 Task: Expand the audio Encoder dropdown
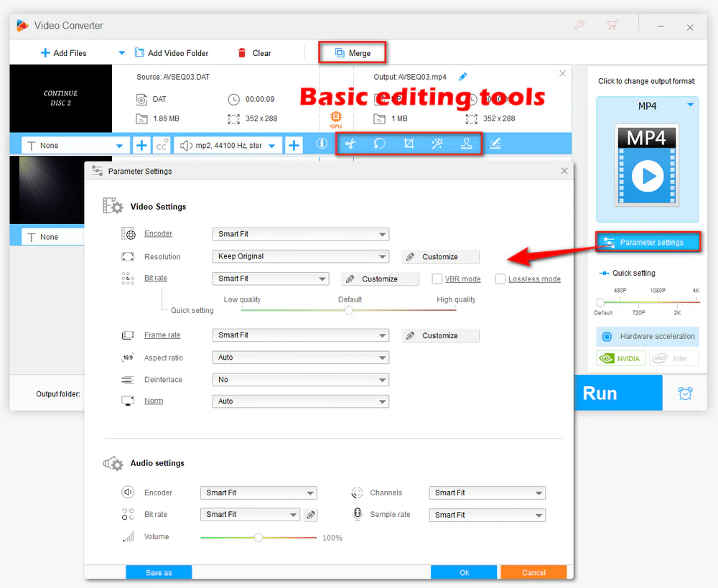(258, 493)
